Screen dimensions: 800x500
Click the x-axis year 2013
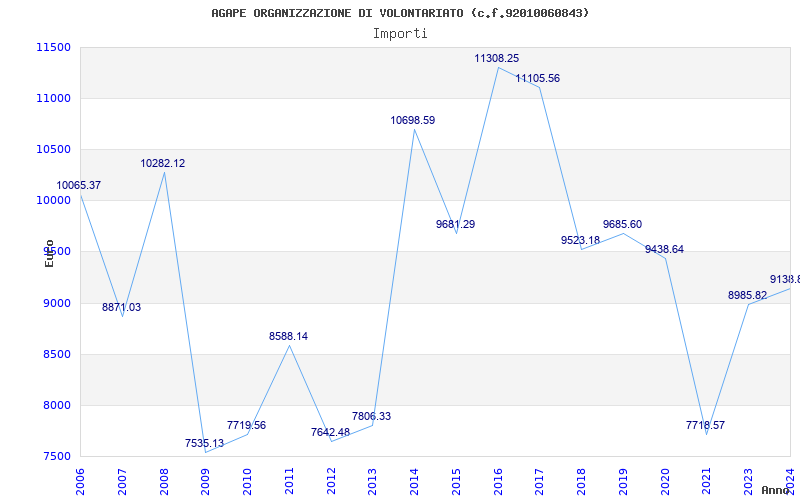point(372,482)
